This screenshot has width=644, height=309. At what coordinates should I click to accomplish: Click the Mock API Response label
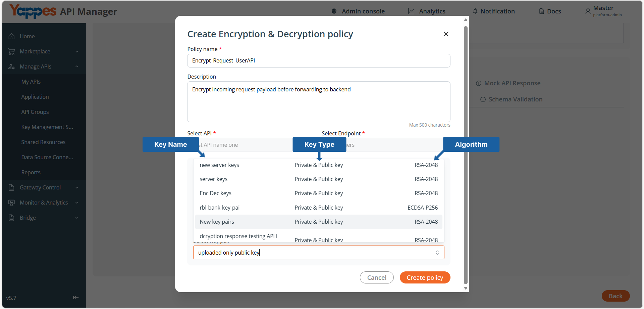(512, 83)
